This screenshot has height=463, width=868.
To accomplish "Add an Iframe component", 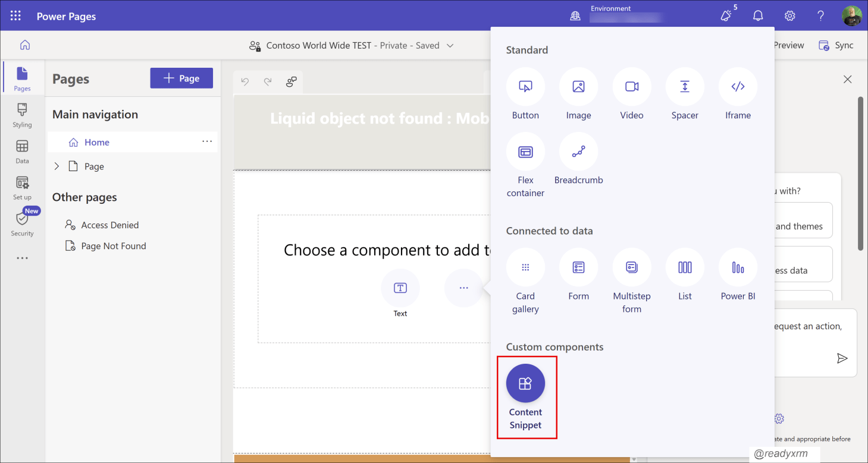I will [x=738, y=94].
